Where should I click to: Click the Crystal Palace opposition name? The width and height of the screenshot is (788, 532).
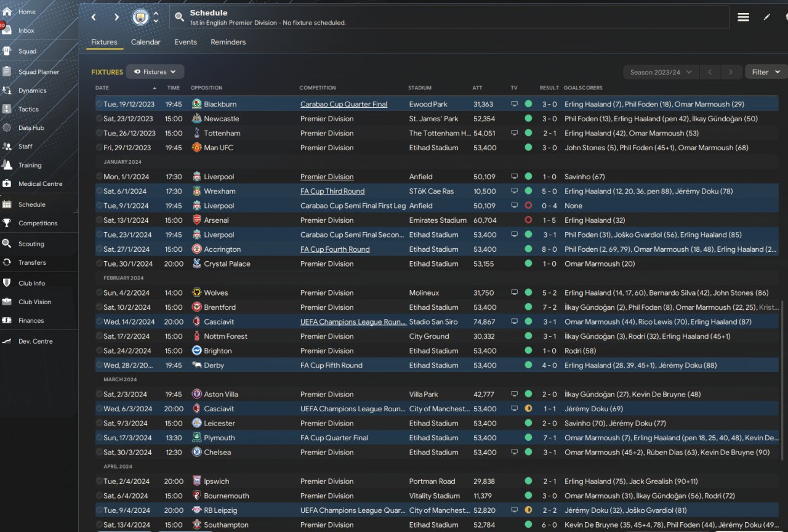point(227,264)
